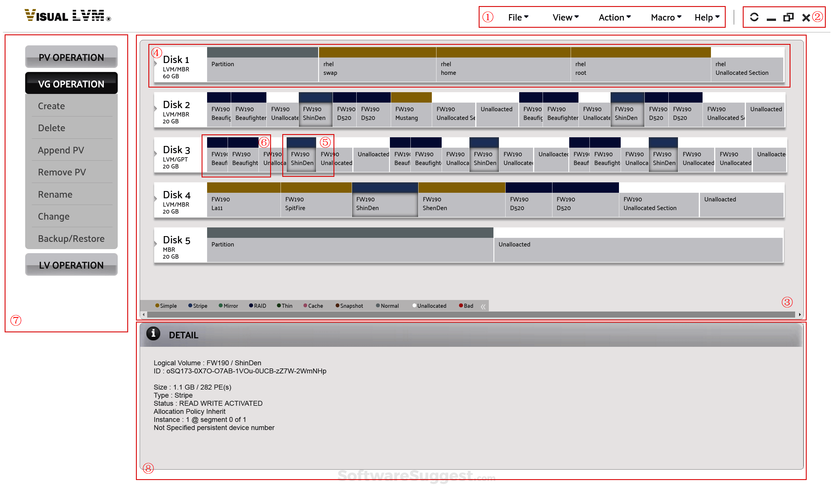Viewport: 833px width, 504px height.
Task: Click the info icon on the DETAIL panel
Action: pos(154,334)
